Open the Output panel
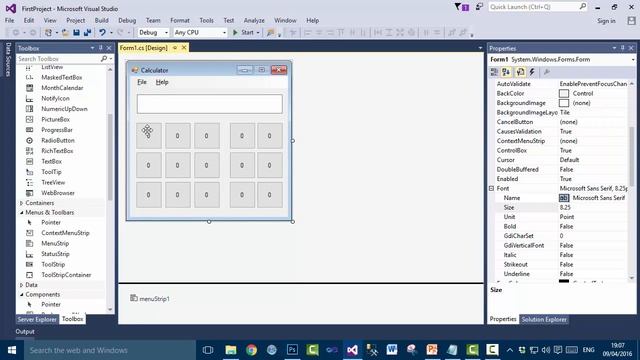640x360 pixels. [x=25, y=332]
